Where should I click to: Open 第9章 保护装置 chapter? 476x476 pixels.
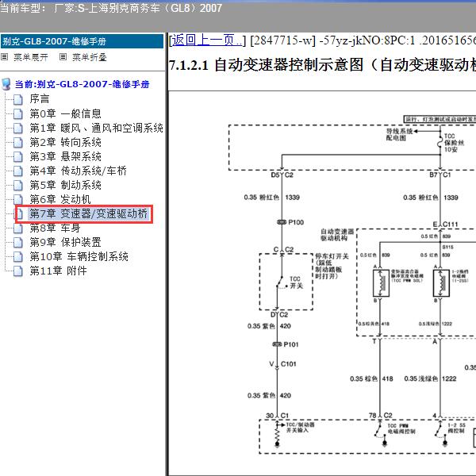[65, 242]
